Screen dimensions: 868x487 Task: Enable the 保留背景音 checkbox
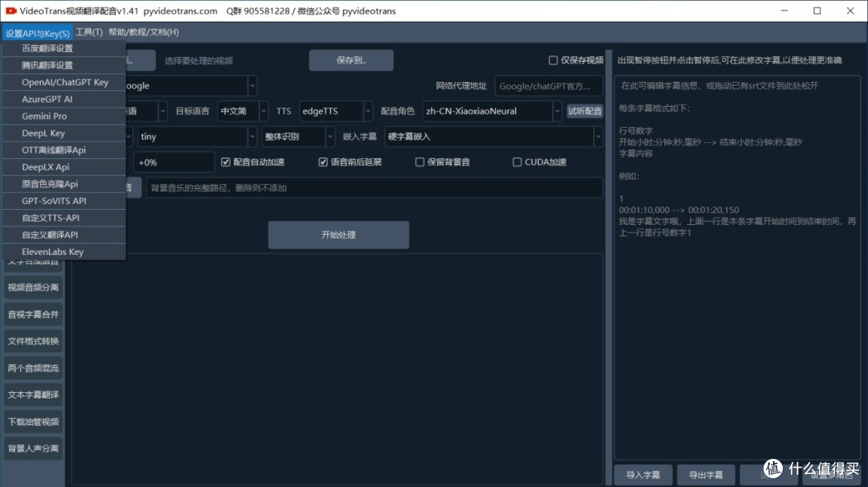(420, 162)
